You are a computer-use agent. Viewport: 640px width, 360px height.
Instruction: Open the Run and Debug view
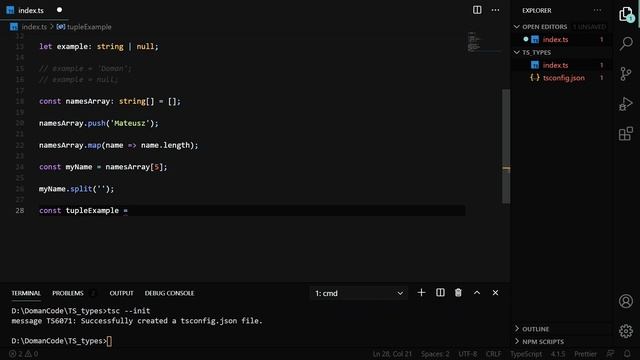click(626, 104)
